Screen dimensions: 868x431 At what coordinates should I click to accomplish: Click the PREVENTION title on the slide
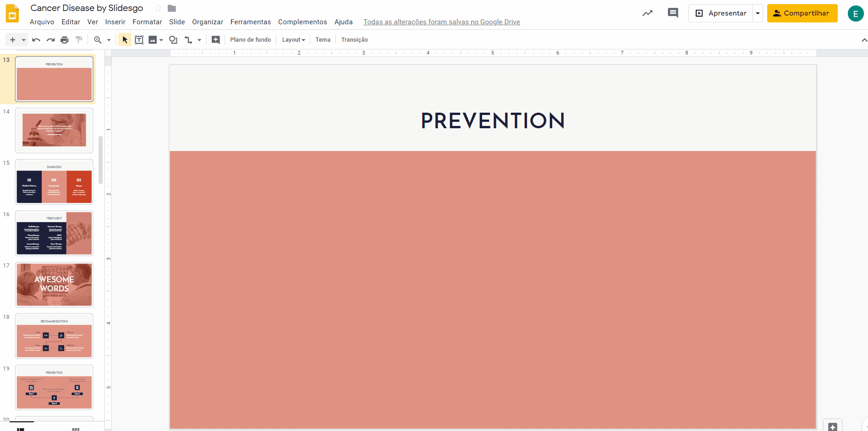(493, 121)
